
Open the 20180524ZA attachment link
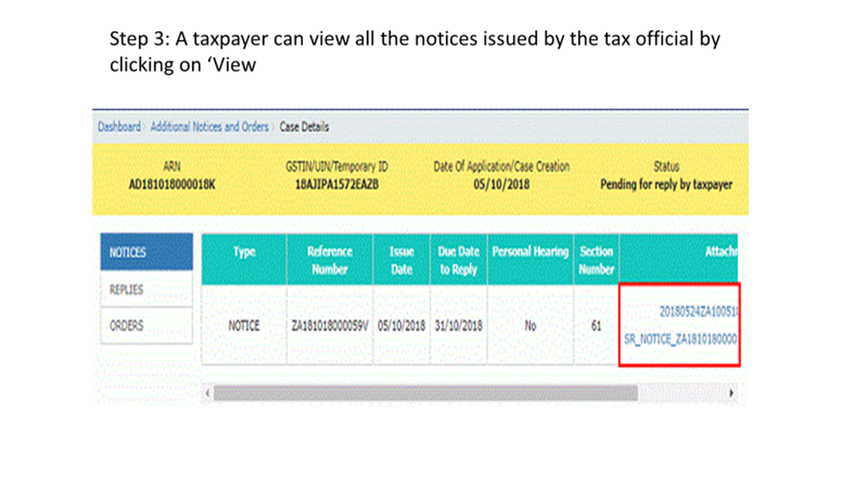(x=698, y=310)
